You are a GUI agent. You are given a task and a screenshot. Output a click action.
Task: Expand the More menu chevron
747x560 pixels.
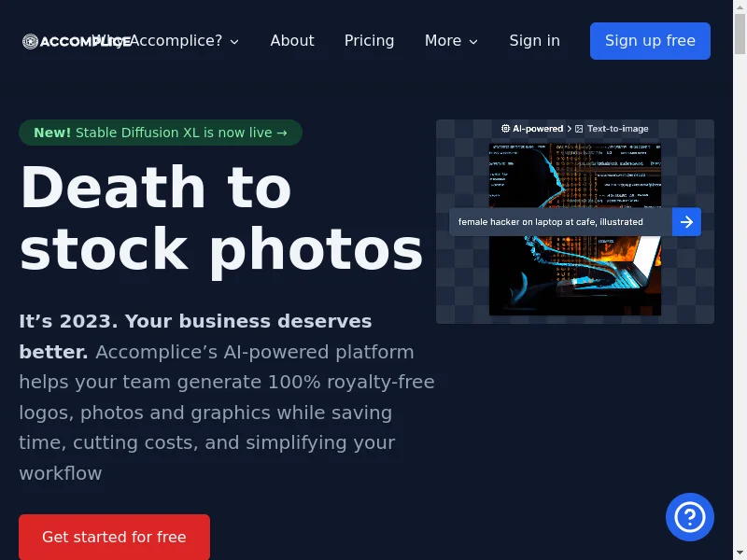473,42
